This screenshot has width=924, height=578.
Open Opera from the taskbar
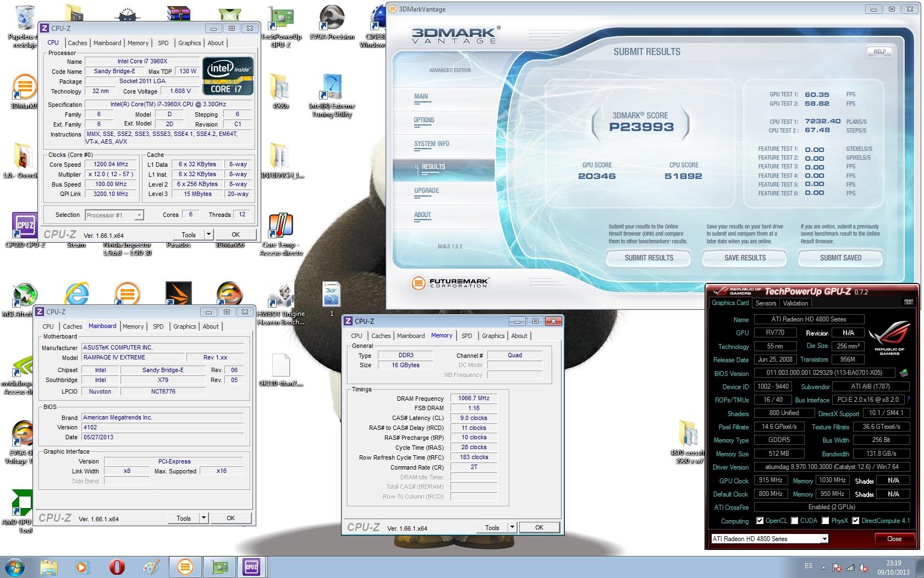coord(117,567)
